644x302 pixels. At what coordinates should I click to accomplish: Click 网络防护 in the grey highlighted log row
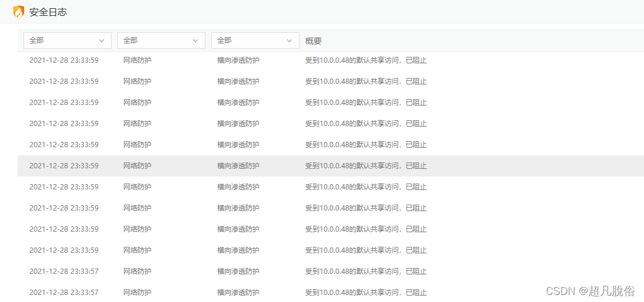[x=137, y=166]
